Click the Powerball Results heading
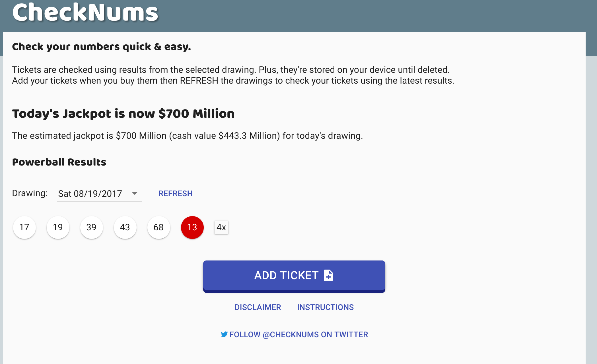 coord(59,162)
